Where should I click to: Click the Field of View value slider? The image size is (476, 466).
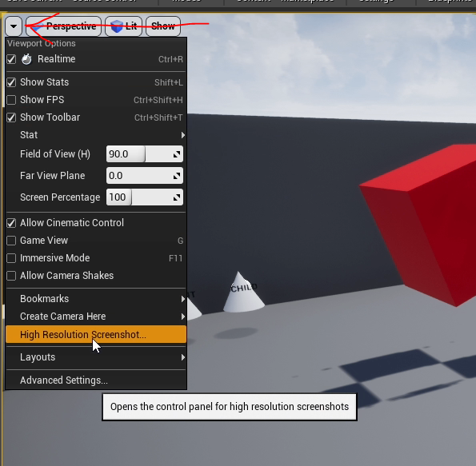click(x=145, y=154)
